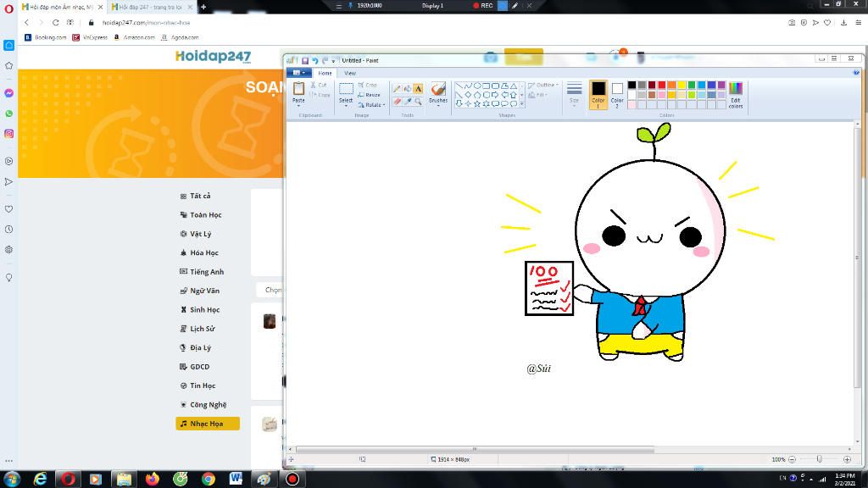Open WhatsApp in Opera sidebar
868x488 pixels.
click(x=8, y=114)
